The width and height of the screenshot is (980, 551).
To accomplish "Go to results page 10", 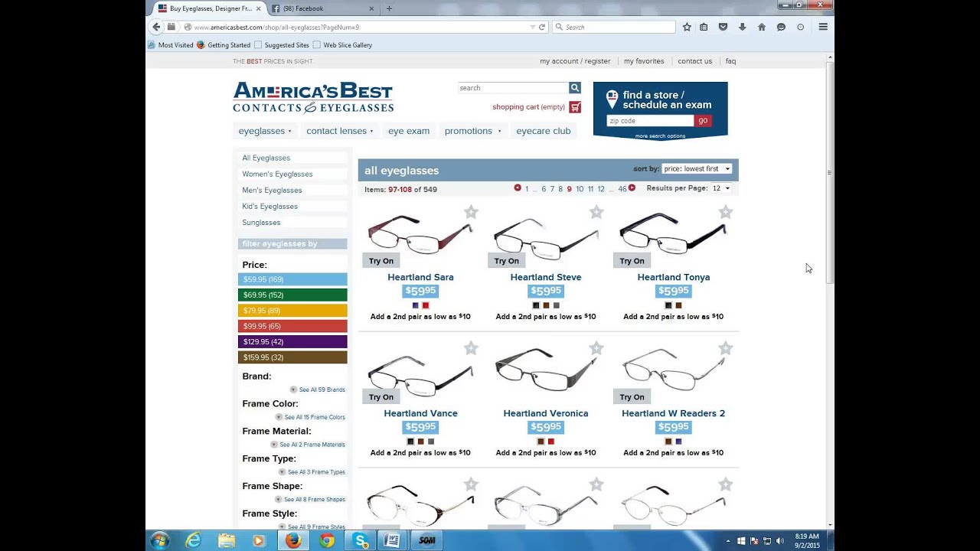I will [580, 189].
